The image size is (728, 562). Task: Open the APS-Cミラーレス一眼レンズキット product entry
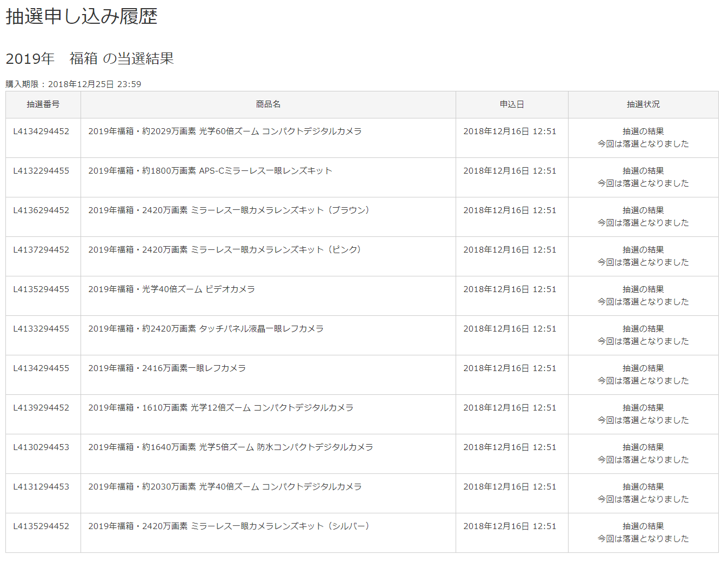click(210, 171)
